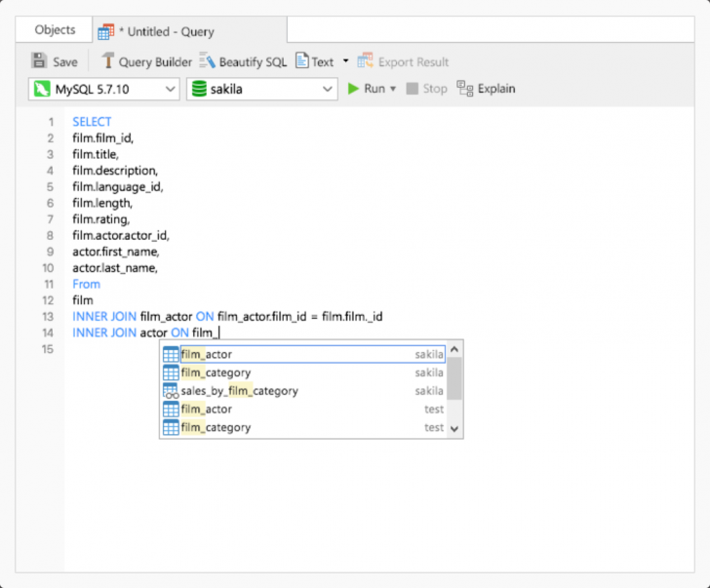Screen dimensions: 710x588
Task: Open Query Builder hammer icon
Action: click(107, 60)
